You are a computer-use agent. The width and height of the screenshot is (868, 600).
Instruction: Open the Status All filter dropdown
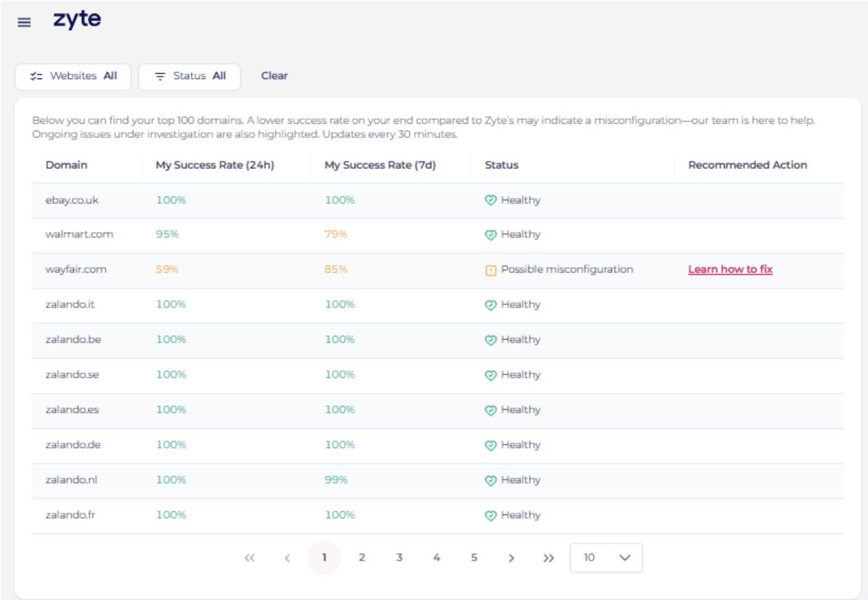coord(189,76)
